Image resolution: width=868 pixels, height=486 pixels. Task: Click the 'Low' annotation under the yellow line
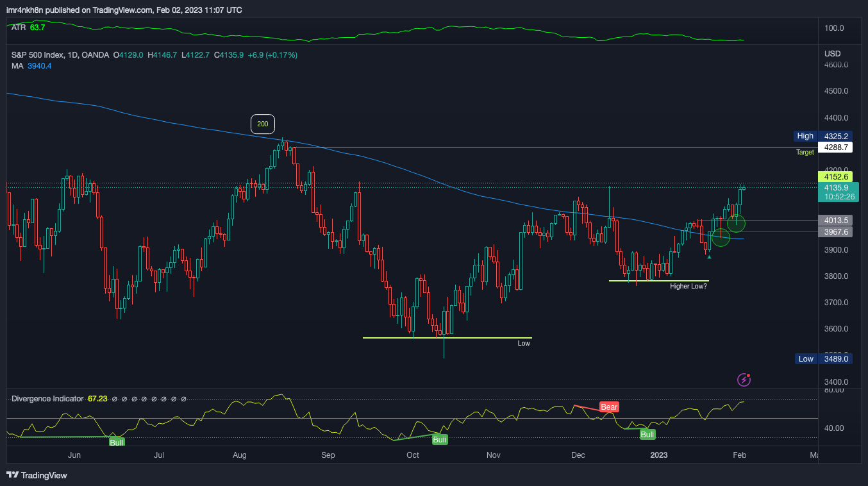click(524, 344)
